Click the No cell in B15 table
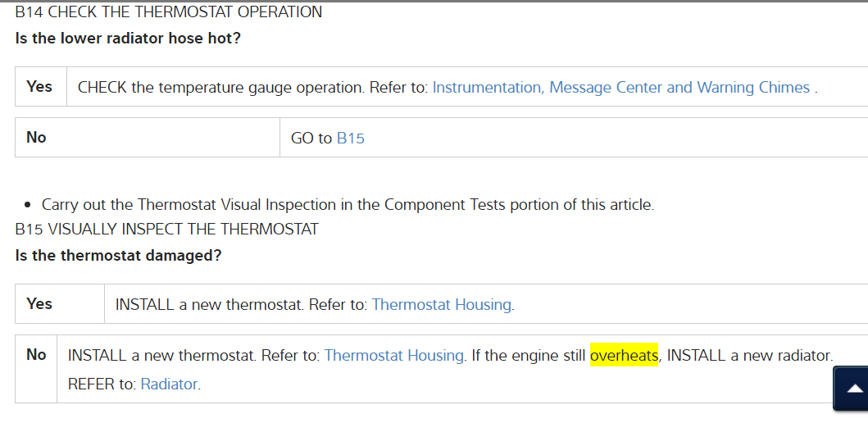Screen dimensions: 868x423 click(x=36, y=355)
